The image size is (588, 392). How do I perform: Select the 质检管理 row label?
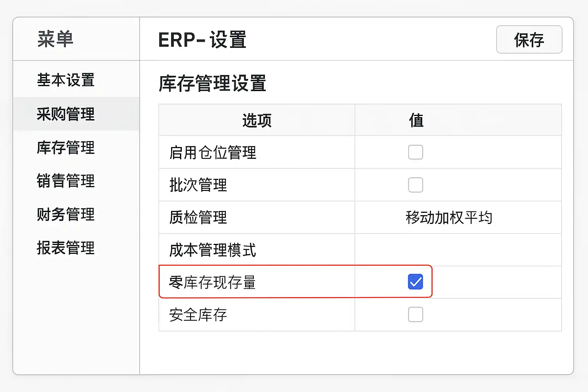coord(198,217)
